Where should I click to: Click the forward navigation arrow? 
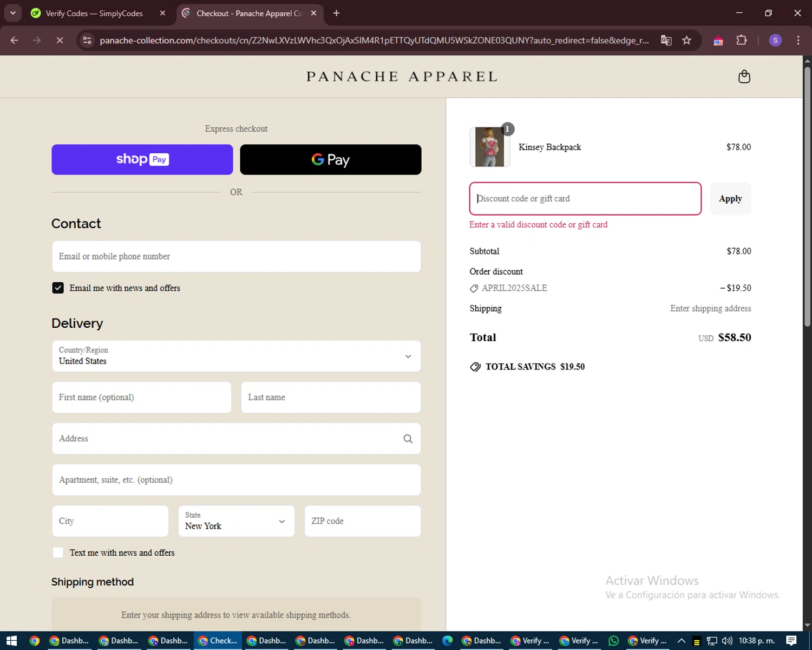[37, 40]
